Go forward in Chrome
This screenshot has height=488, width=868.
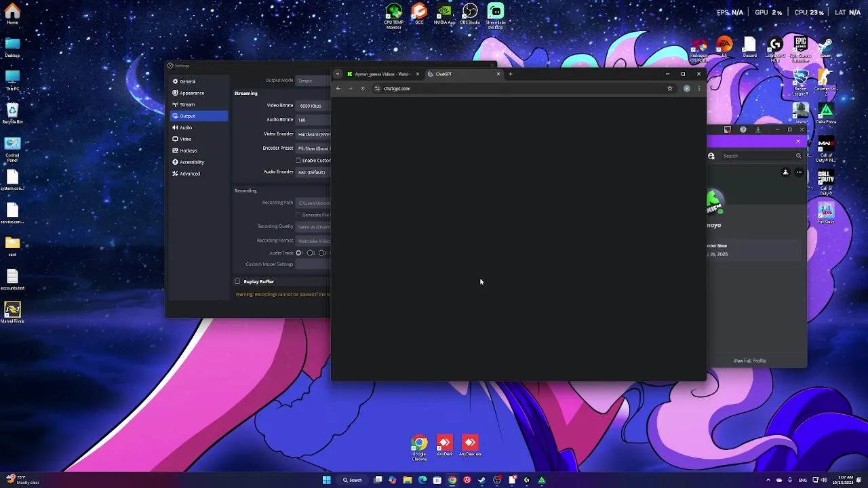coord(351,88)
